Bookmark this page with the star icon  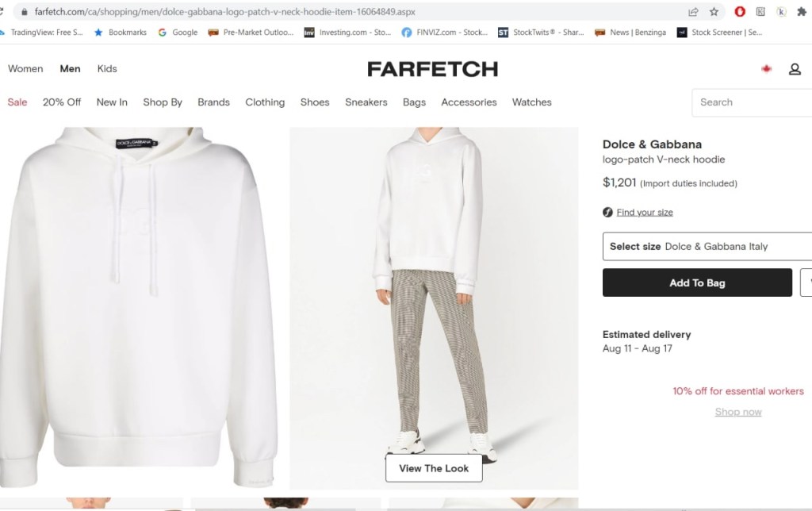714,12
